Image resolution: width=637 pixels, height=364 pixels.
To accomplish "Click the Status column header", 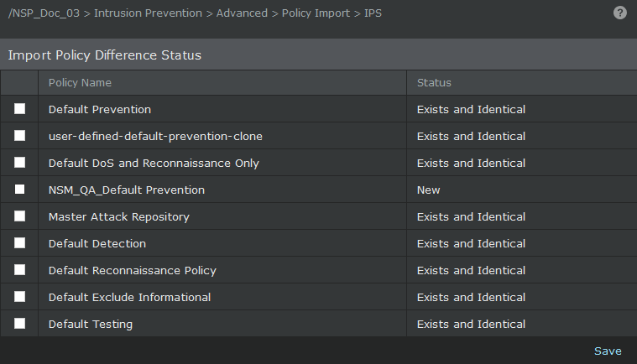I will [x=522, y=83].
